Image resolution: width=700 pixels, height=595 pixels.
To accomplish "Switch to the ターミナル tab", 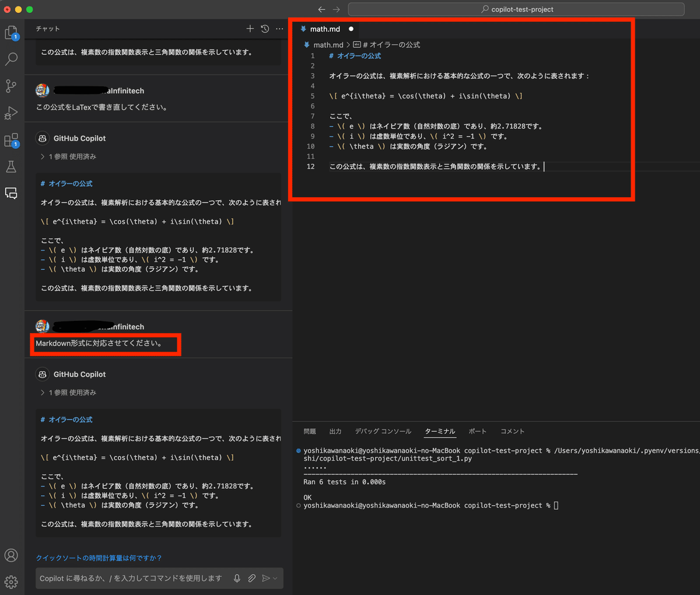I will point(440,431).
